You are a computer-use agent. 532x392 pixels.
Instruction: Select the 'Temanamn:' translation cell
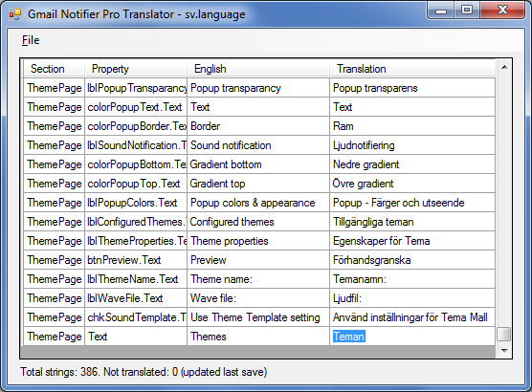pyautogui.click(x=411, y=279)
